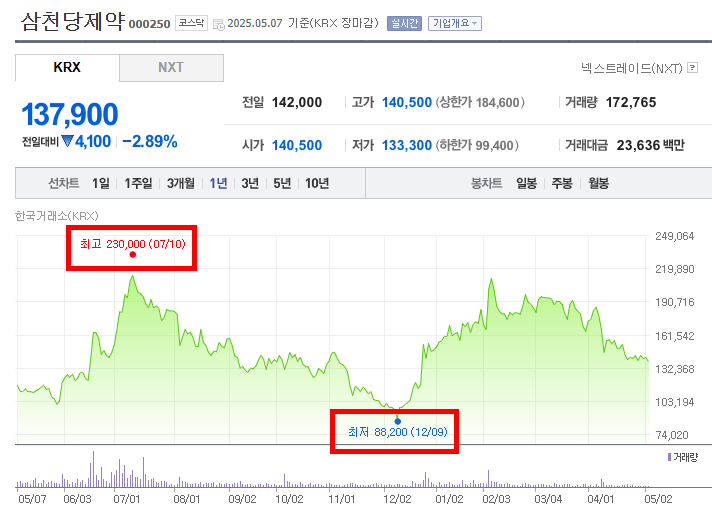This screenshot has height=520, width=712.
Task: Select the 3년 line chart period
Action: click(x=250, y=183)
